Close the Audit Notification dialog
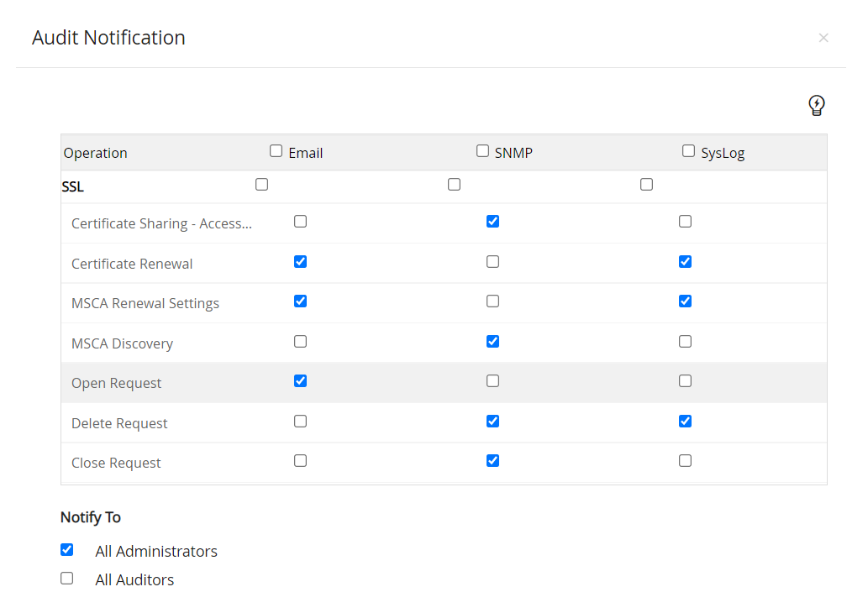This screenshot has height=613, width=868. tap(823, 37)
